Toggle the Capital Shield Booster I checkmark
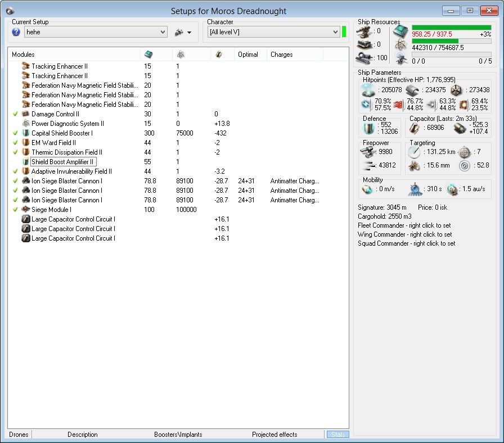This screenshot has height=443, width=504. pos(15,133)
